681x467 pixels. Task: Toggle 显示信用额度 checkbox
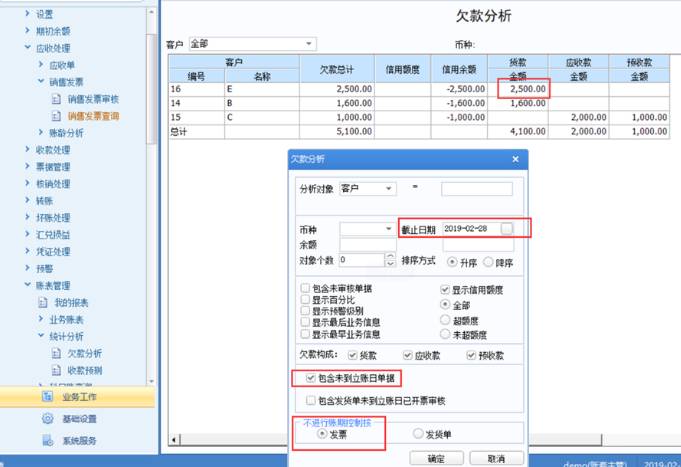click(x=445, y=289)
